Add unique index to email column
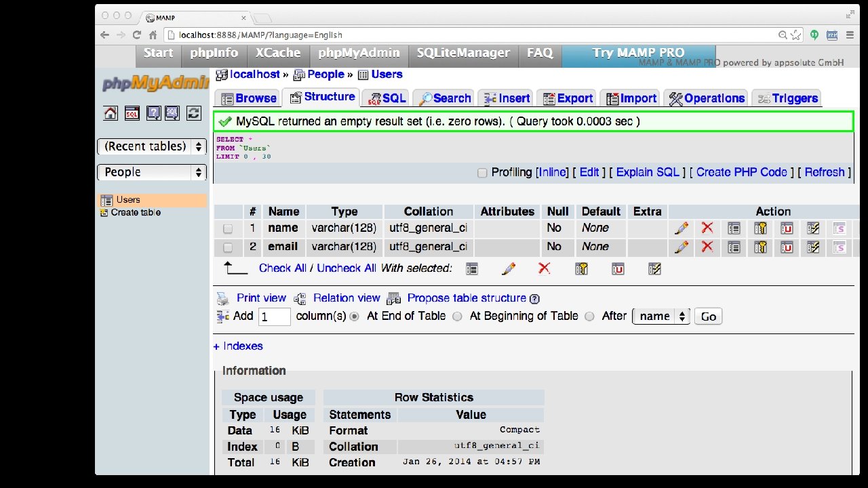Viewport: 868px width, 488px height. 787,247
